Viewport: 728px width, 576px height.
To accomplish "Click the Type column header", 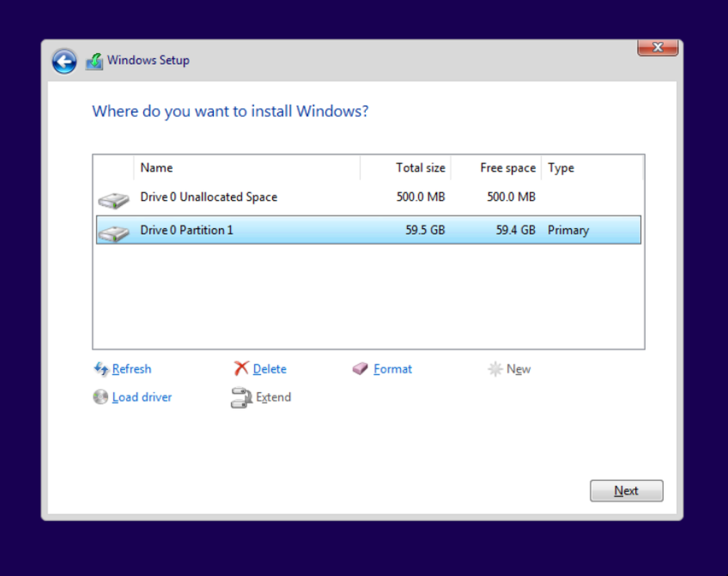I will pyautogui.click(x=592, y=168).
